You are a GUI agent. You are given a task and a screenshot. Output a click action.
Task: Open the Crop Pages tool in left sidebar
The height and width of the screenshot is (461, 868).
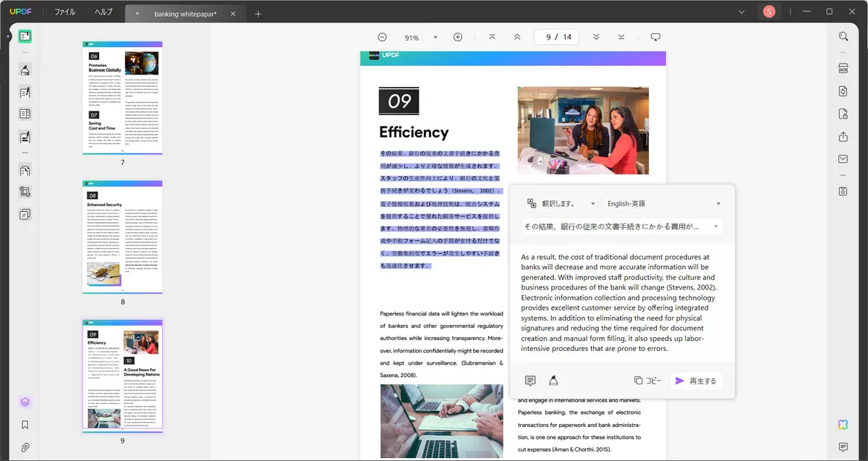tap(25, 192)
